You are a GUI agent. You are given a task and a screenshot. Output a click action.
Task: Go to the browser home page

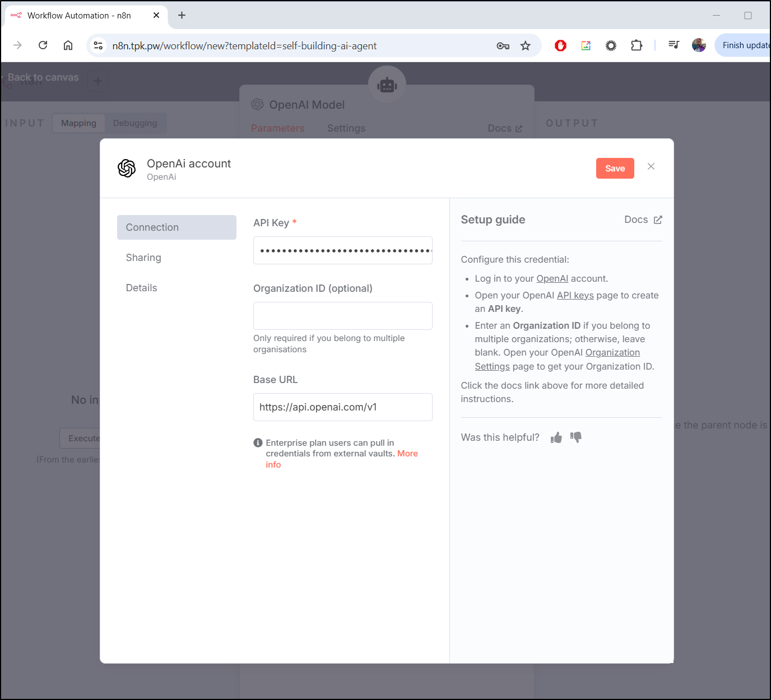tap(68, 45)
